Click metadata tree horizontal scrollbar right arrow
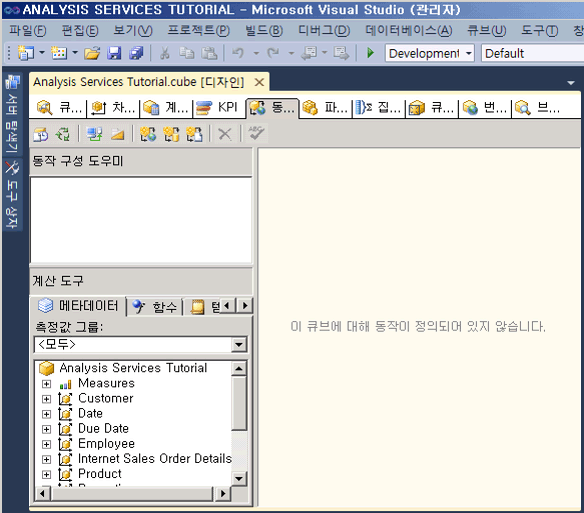 pos(223,494)
